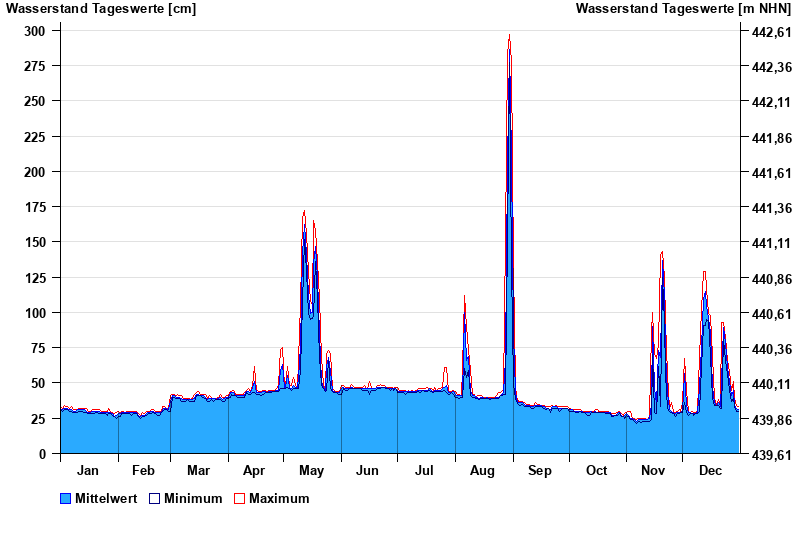Click the 300 tick on left axis
Image resolution: width=800 pixels, height=550 pixels.
(x=35, y=31)
